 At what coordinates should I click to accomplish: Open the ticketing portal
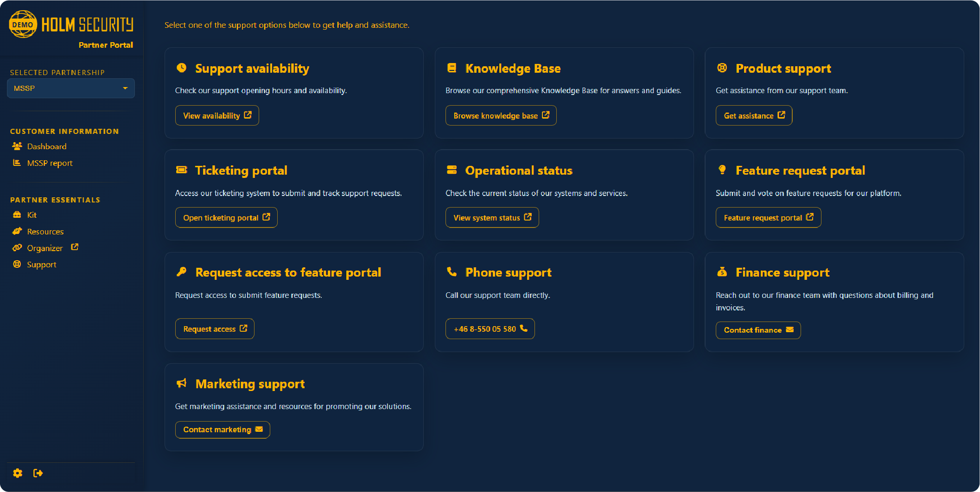pyautogui.click(x=226, y=217)
